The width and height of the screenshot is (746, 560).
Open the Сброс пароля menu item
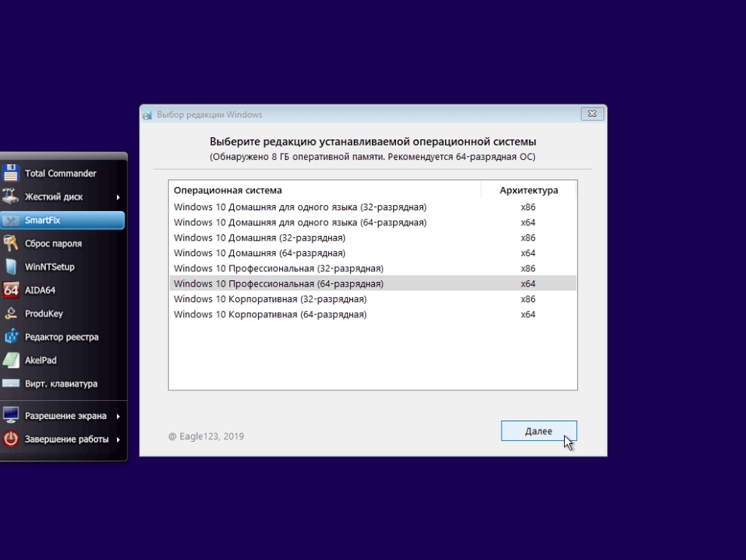pos(63,243)
